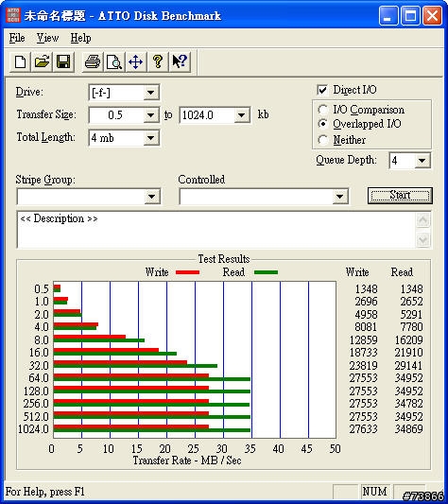448x504 pixels.
Task: Print results using the printer icon
Action: tap(93, 61)
